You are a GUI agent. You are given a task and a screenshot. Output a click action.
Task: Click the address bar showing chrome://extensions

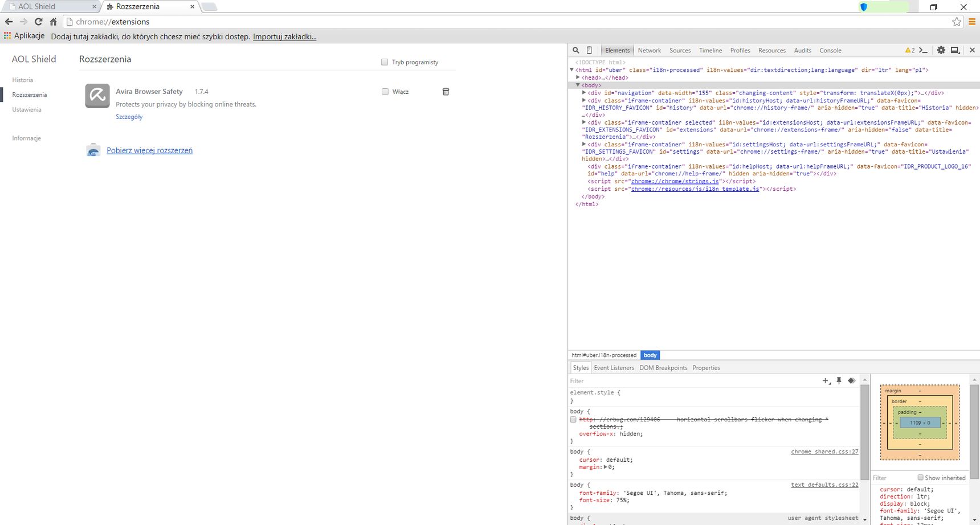coord(506,22)
